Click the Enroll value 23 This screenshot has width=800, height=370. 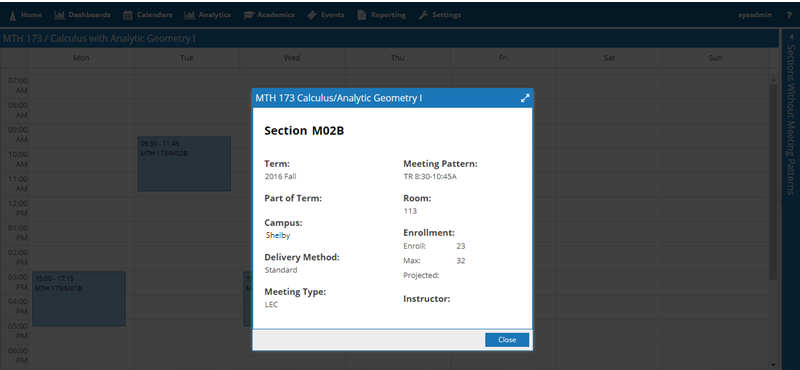[461, 246]
